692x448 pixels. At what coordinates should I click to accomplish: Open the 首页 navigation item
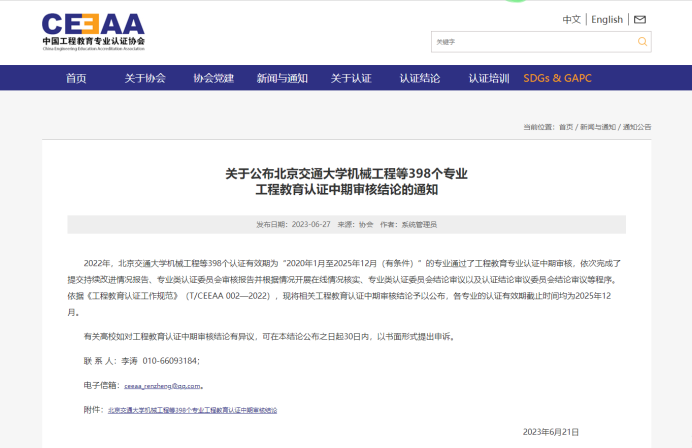click(76, 78)
